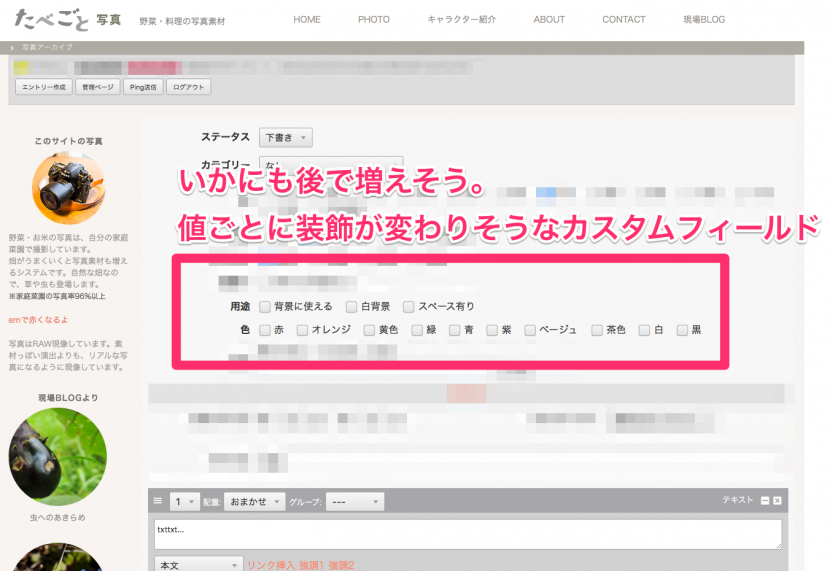Go to the PHOTO menu item
Image resolution: width=835 pixels, height=571 pixels.
[374, 19]
